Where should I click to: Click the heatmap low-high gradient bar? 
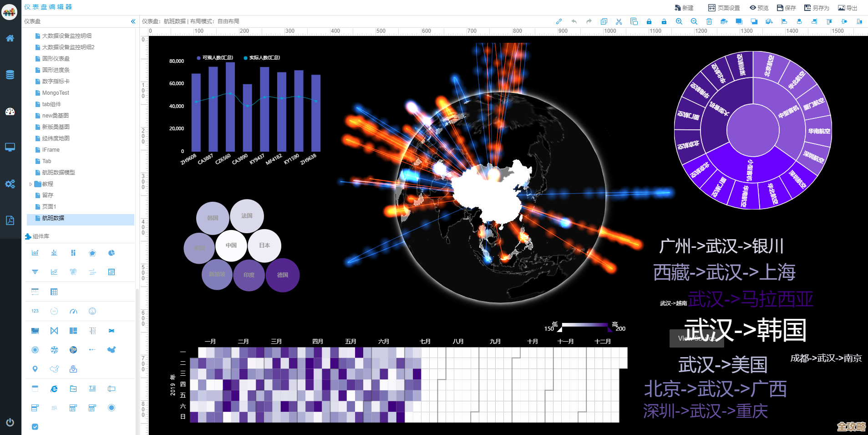pos(584,325)
